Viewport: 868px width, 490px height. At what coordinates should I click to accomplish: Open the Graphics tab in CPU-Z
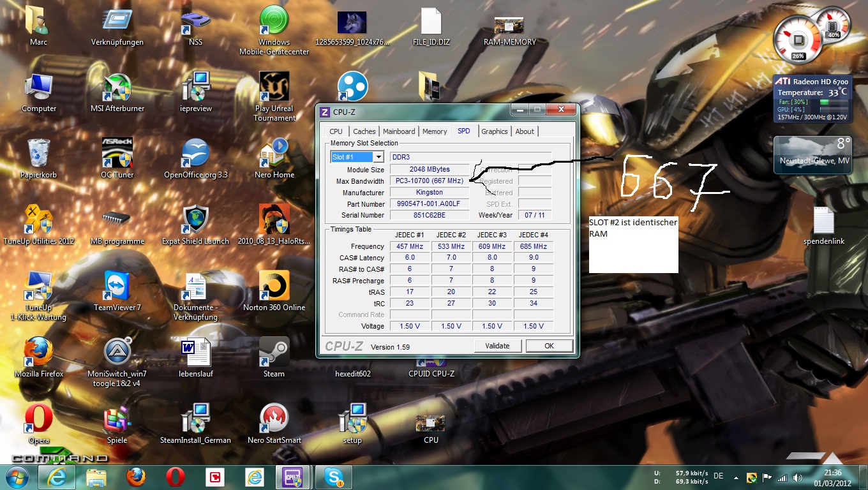(x=494, y=131)
